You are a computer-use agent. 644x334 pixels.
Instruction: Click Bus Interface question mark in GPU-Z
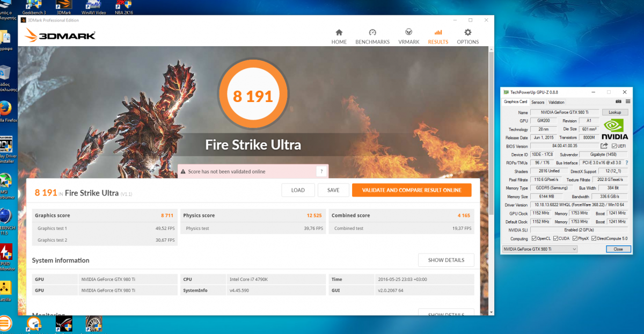(626, 162)
